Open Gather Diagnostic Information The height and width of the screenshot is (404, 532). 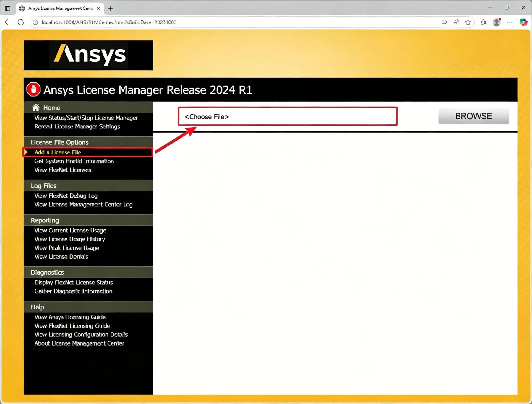73,291
